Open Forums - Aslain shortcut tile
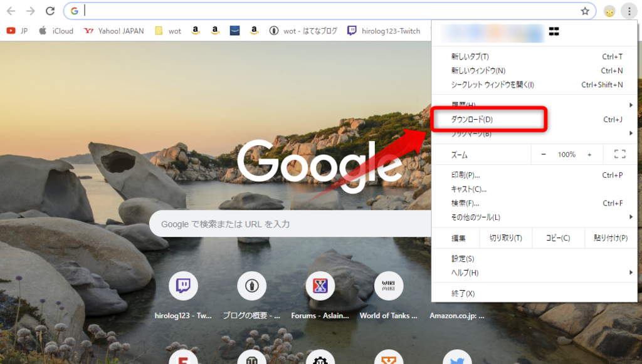The height and width of the screenshot is (364, 642). pos(320,286)
